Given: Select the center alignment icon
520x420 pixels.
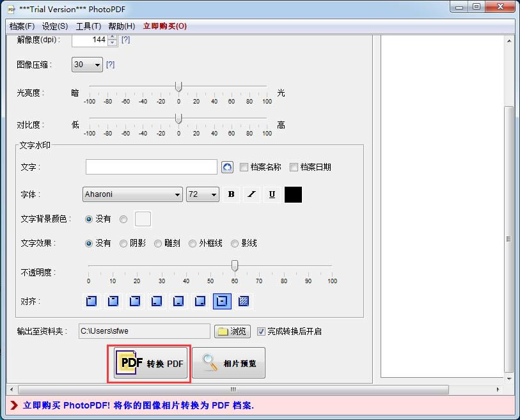Looking at the screenshot, I should (222, 301).
